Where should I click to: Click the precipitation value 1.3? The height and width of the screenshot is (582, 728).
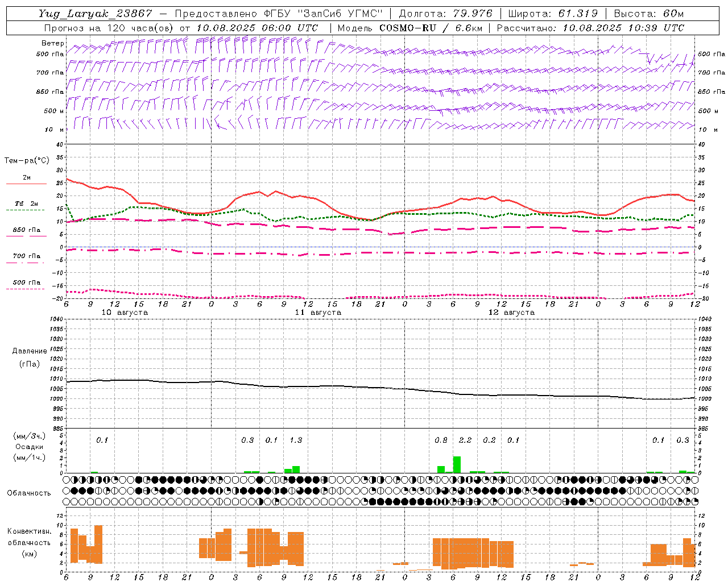(x=296, y=440)
